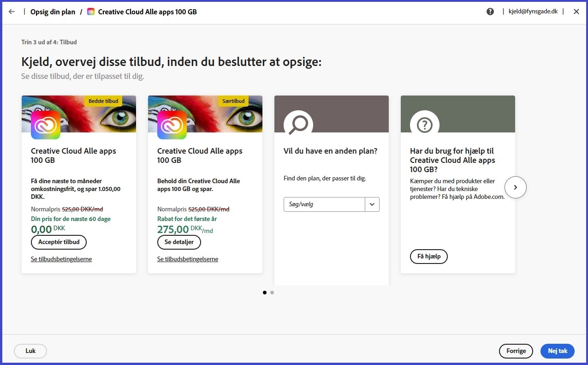This screenshot has height=365, width=588.
Task: Click the magnifying glass icon on plan card
Action: [298, 125]
